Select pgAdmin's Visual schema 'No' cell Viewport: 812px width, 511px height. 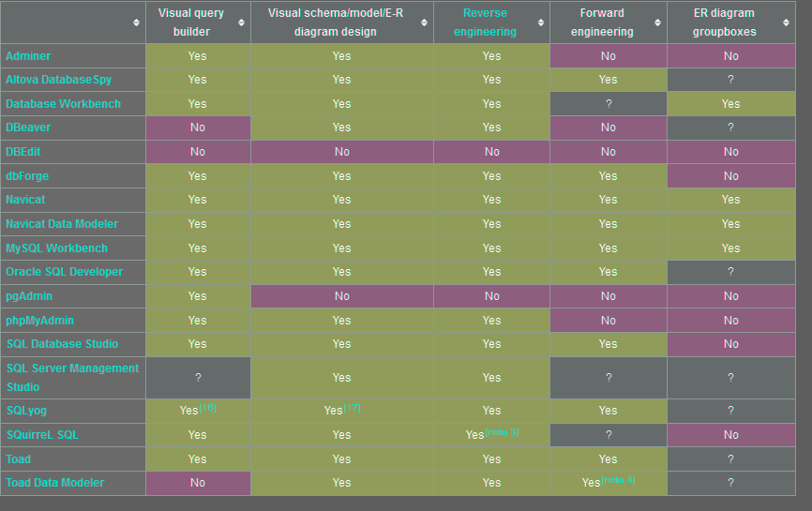tap(342, 296)
